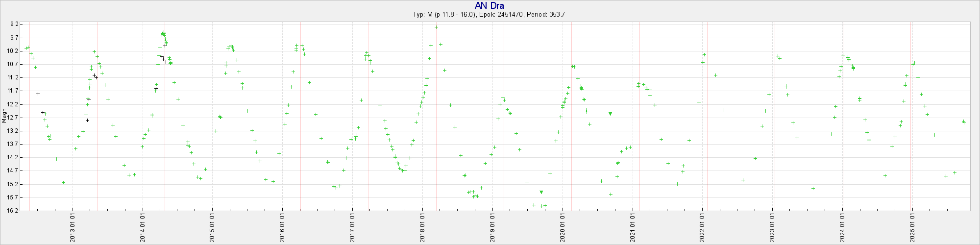Click the brightest data point in early 2018

coord(436,27)
